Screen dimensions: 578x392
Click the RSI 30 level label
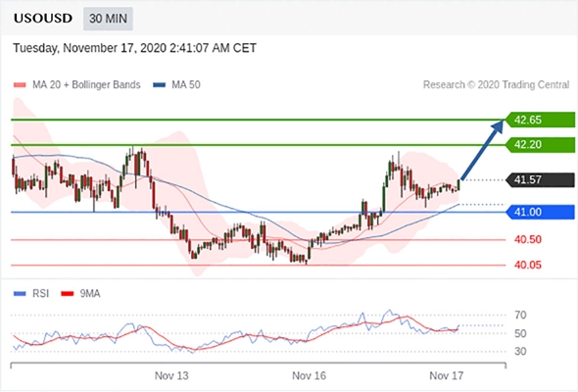(520, 352)
